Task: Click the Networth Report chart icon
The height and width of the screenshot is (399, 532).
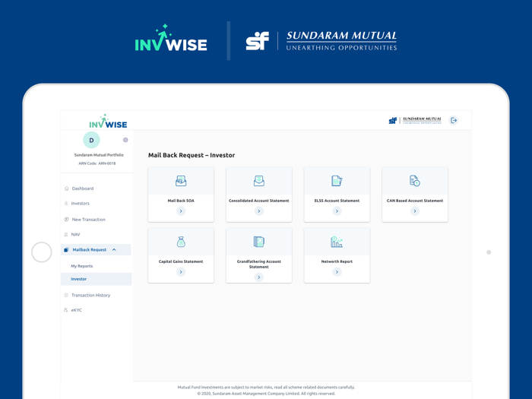Action: pyautogui.click(x=337, y=242)
